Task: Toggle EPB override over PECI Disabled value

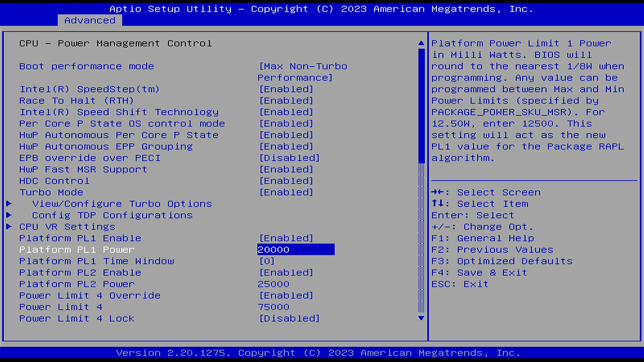Action: [x=289, y=158]
